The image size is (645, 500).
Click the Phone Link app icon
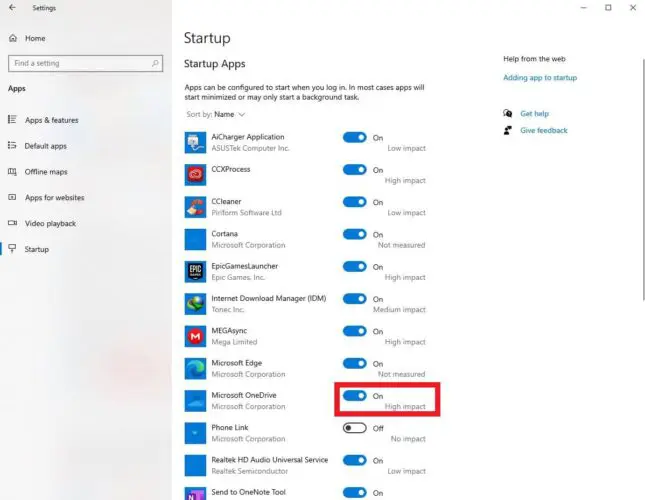click(195, 433)
